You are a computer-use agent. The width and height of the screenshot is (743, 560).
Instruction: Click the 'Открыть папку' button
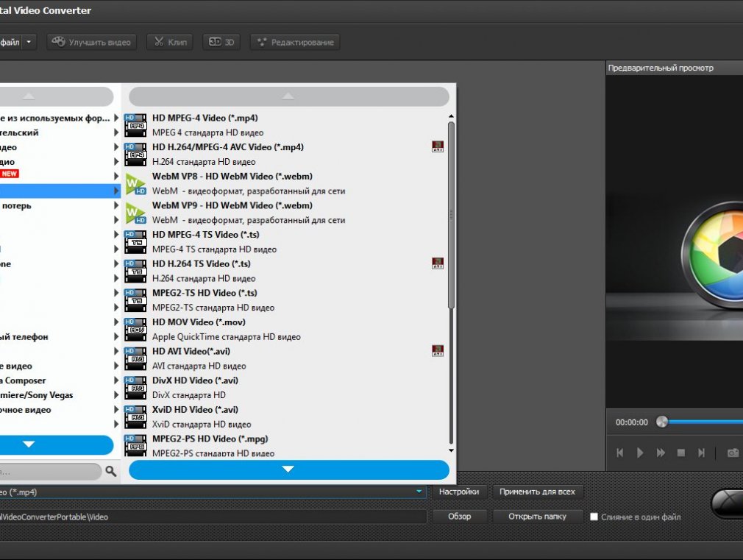[x=537, y=517]
